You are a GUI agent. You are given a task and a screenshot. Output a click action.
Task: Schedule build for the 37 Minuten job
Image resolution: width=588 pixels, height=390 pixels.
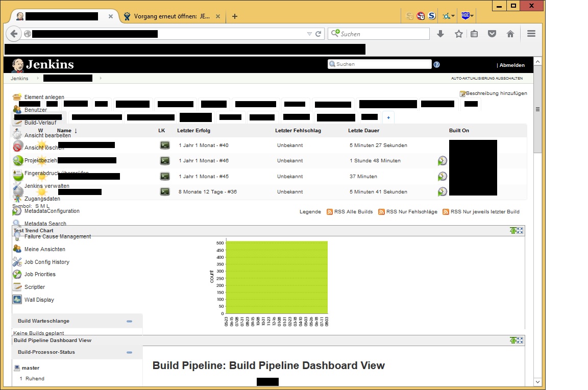point(443,177)
